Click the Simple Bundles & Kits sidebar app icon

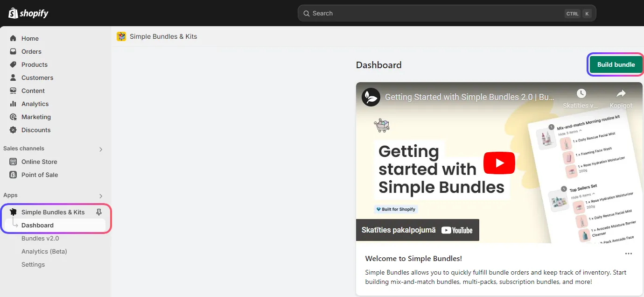13,212
